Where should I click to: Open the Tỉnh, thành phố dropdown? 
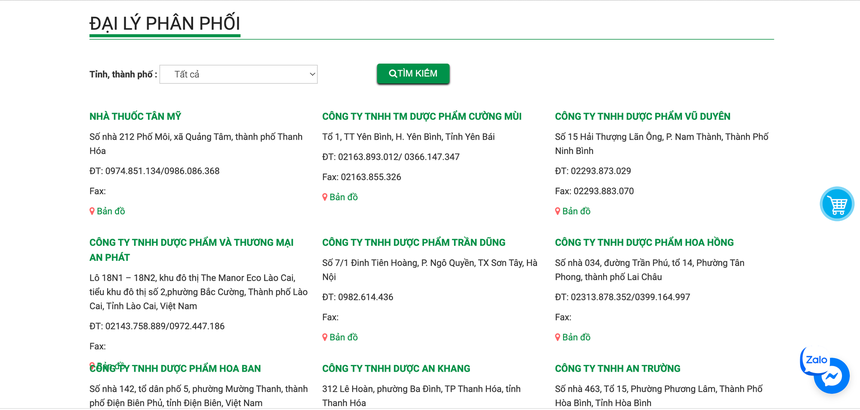pos(238,74)
